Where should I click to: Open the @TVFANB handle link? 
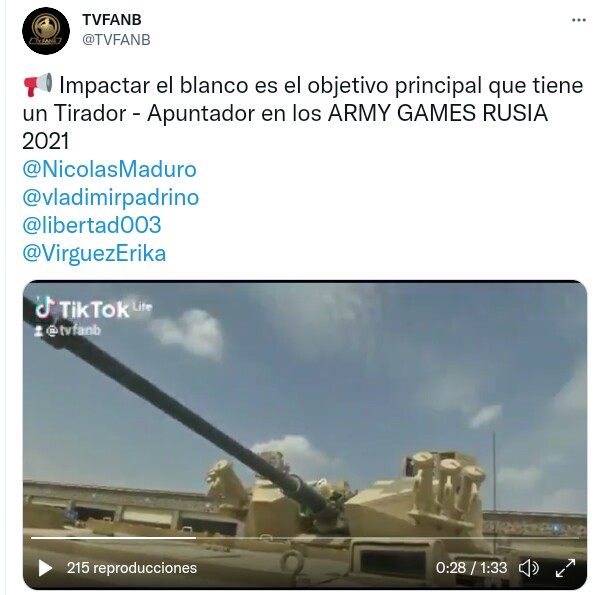[116, 40]
